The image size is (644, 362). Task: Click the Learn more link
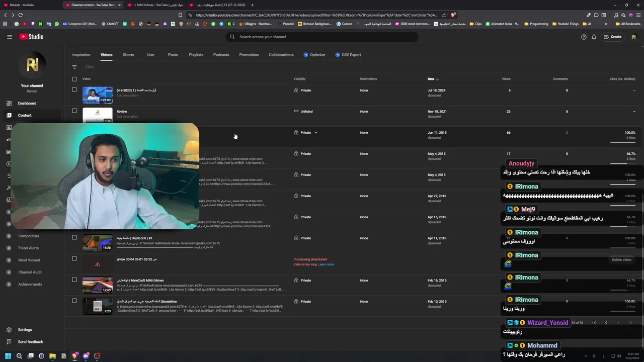click(x=326, y=264)
